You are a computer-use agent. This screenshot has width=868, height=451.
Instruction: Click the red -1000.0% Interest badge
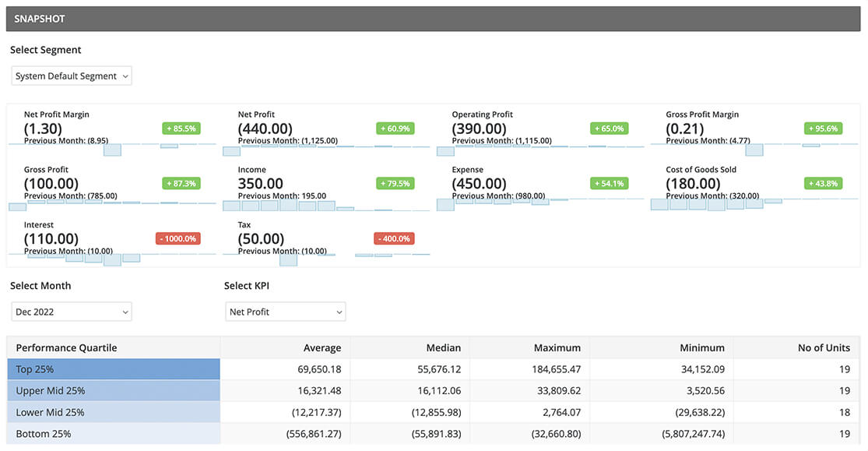[x=178, y=239]
